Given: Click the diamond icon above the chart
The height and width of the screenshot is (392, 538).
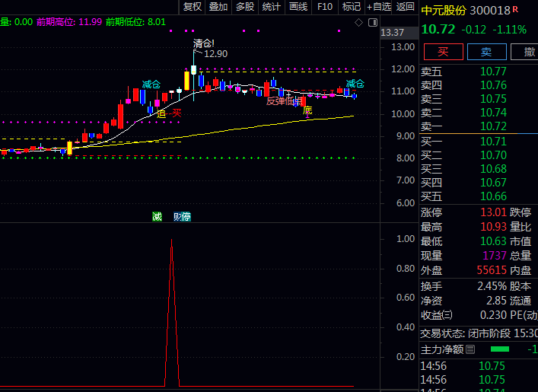Looking at the screenshot, I should click(x=358, y=23).
